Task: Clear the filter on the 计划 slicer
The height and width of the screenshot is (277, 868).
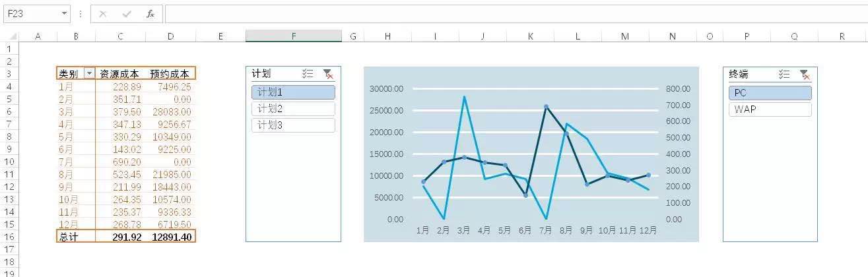Action: point(328,75)
